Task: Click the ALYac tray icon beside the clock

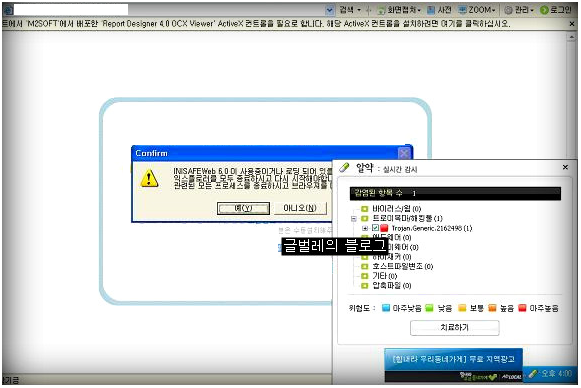Action: (532, 374)
